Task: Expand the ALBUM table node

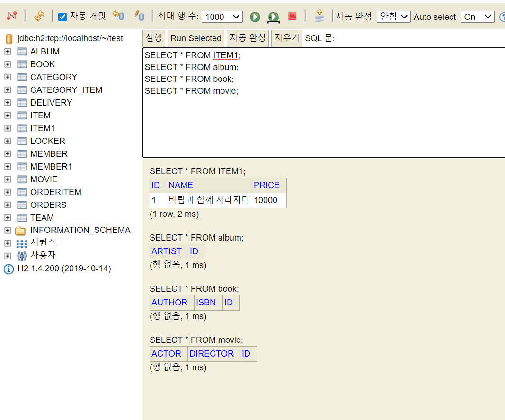Action: [x=8, y=52]
